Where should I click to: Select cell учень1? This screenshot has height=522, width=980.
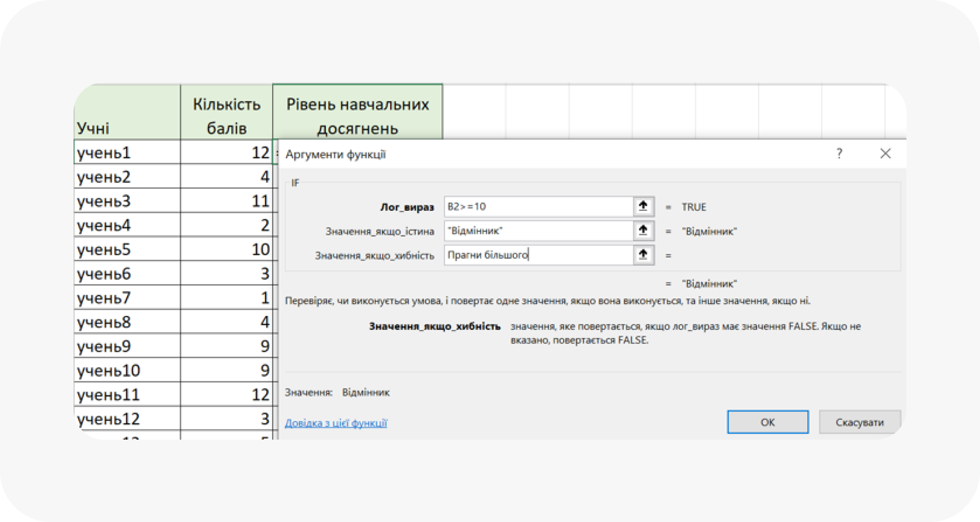127,152
